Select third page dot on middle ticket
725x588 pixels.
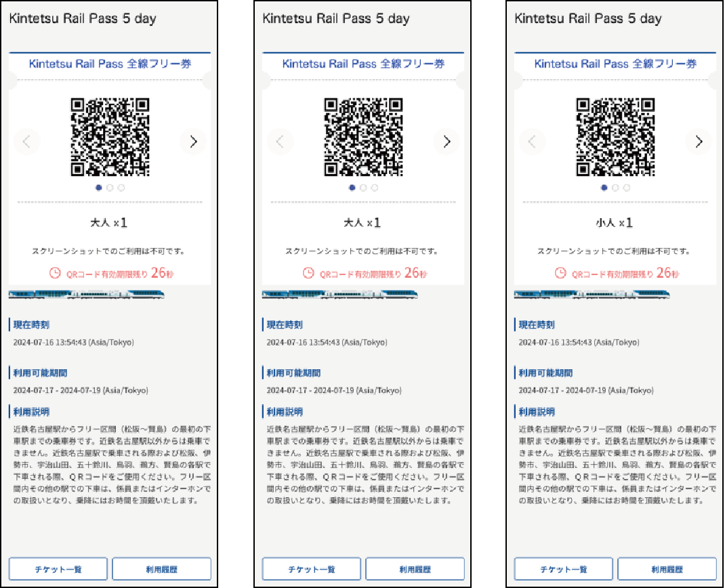coord(375,188)
